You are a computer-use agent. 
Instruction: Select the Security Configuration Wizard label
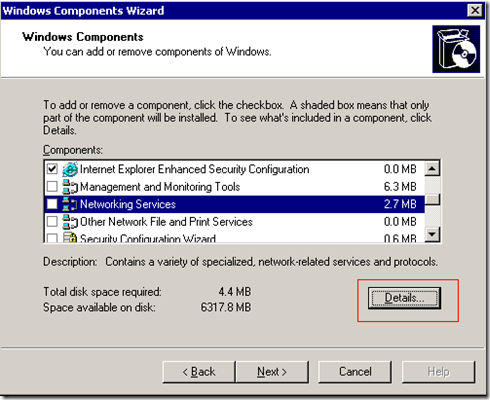pyautogui.click(x=148, y=238)
